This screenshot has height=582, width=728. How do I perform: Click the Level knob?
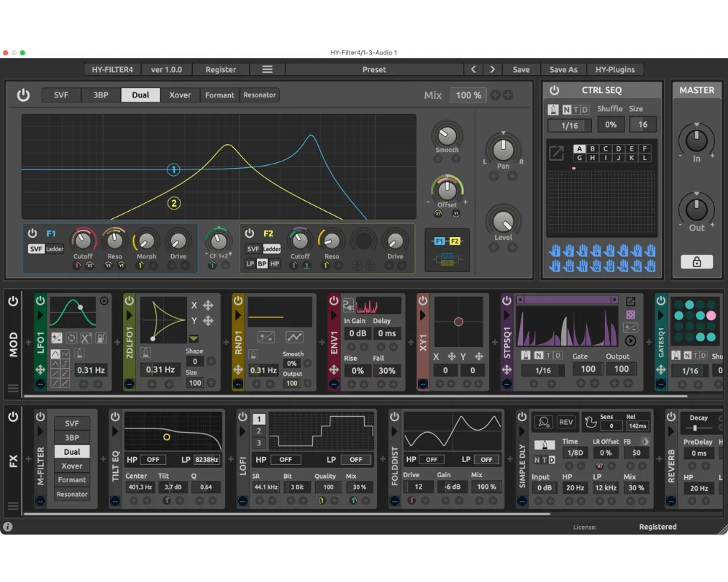coord(503,221)
